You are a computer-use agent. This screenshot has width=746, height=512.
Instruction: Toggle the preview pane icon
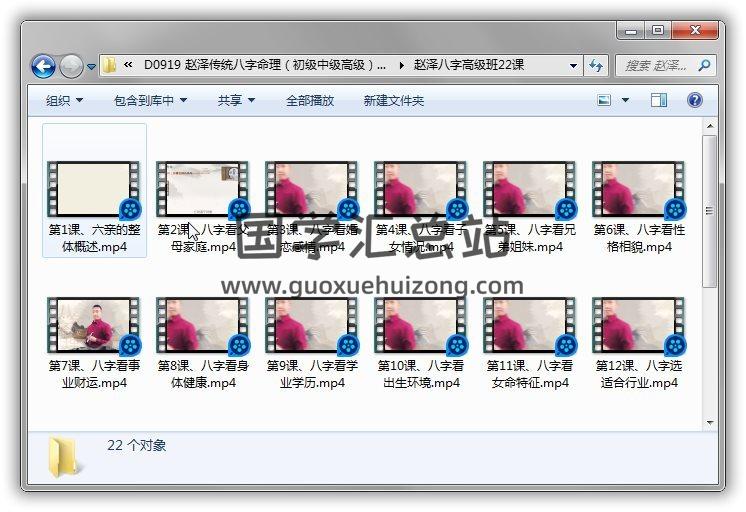(658, 100)
